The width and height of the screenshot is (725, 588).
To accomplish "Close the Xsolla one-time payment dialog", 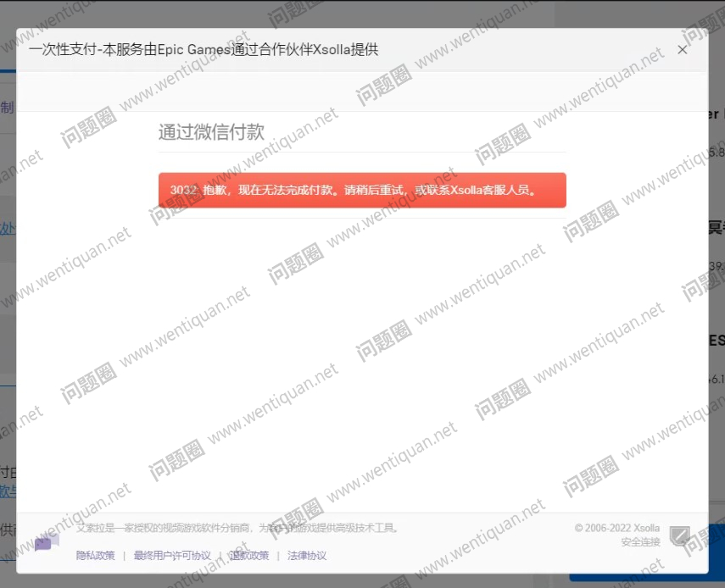I will [x=683, y=50].
